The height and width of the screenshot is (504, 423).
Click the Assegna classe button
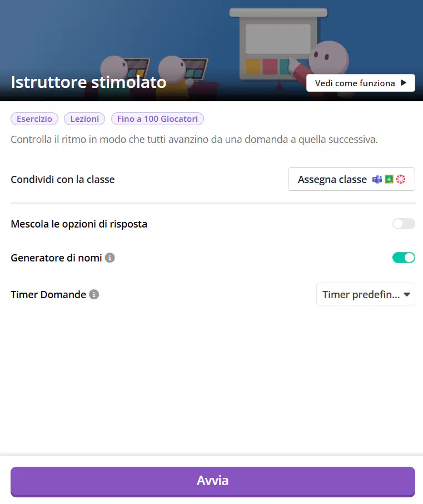click(x=351, y=179)
